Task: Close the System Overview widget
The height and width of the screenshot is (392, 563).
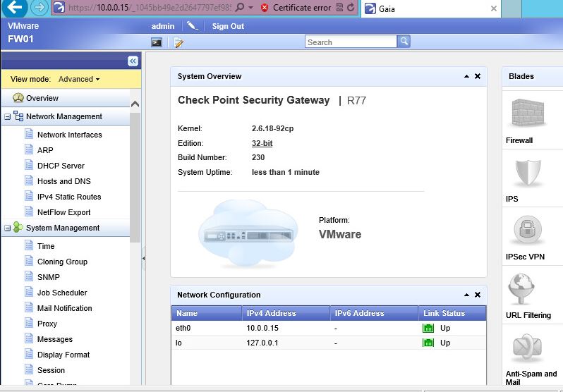Action: [x=478, y=76]
